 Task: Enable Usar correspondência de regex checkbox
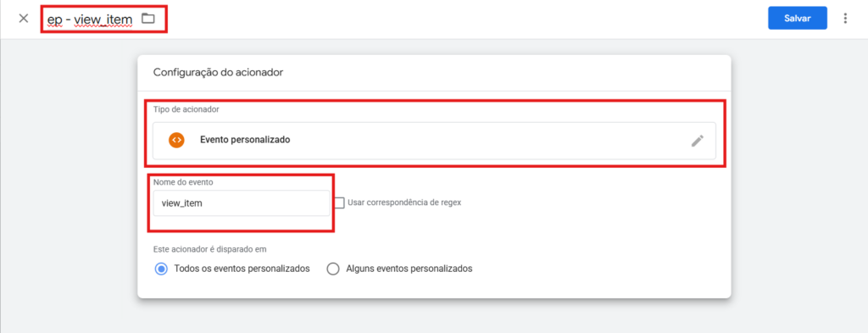(x=339, y=203)
